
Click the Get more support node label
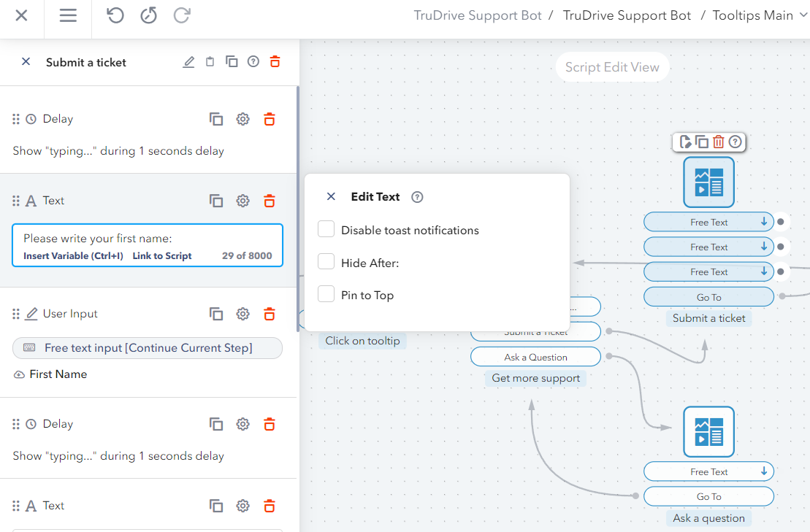535,378
